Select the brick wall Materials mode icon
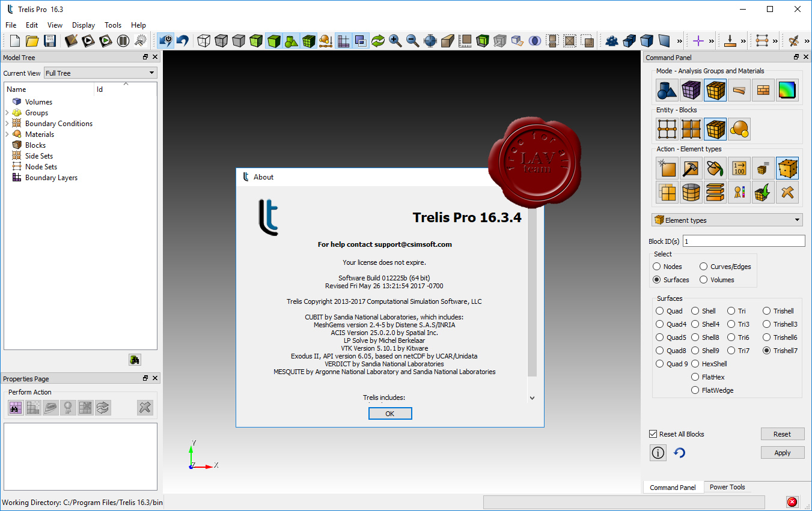The image size is (812, 511). coord(763,90)
